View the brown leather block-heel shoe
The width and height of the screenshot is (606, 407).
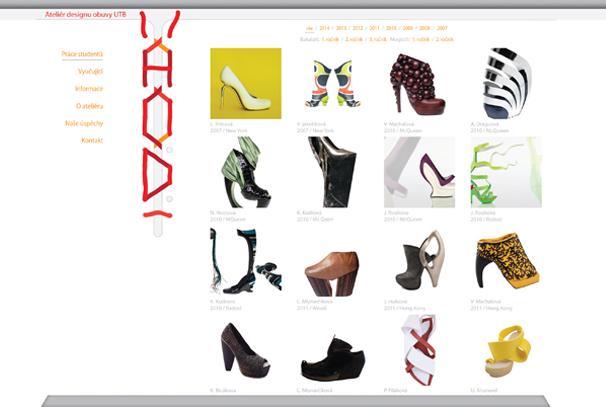333,262
